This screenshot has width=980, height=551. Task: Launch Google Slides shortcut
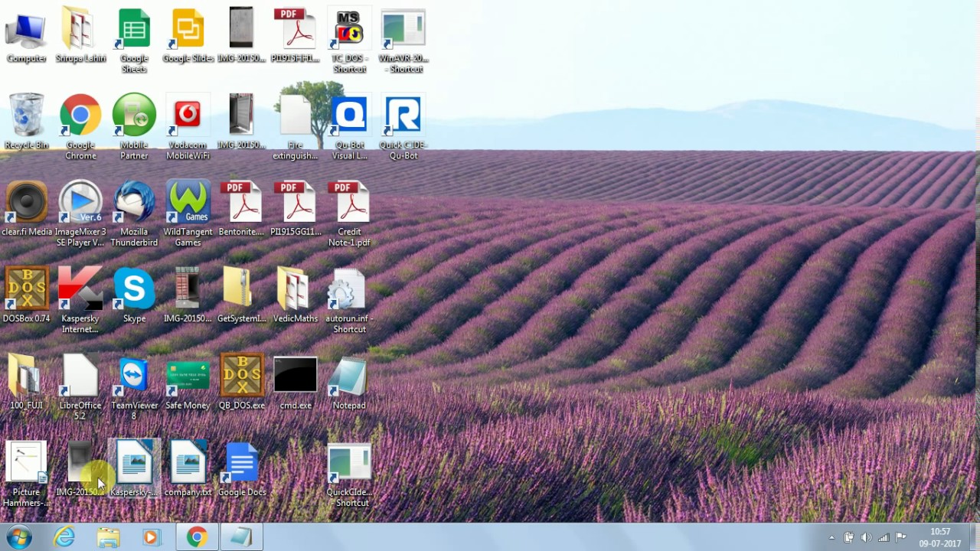[188, 37]
